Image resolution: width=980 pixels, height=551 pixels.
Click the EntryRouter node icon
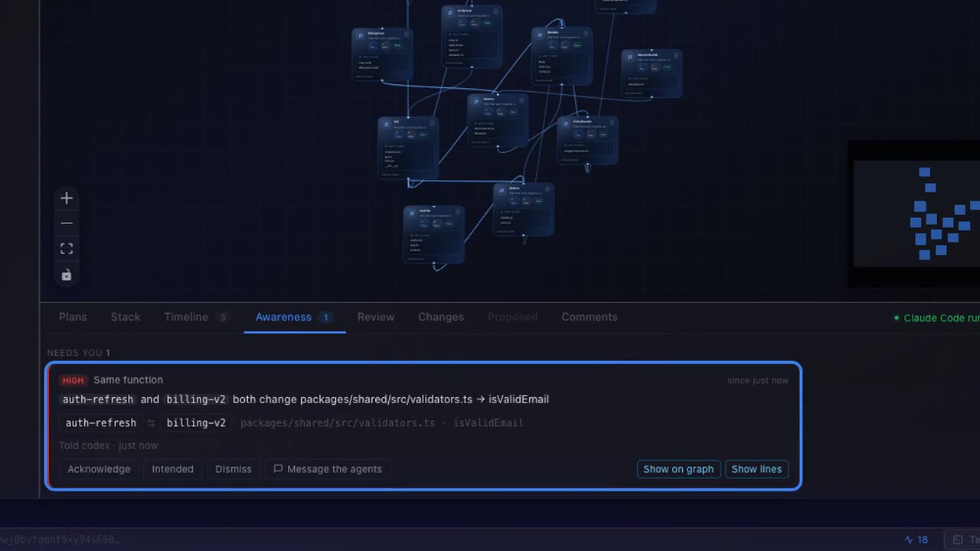tap(565, 123)
